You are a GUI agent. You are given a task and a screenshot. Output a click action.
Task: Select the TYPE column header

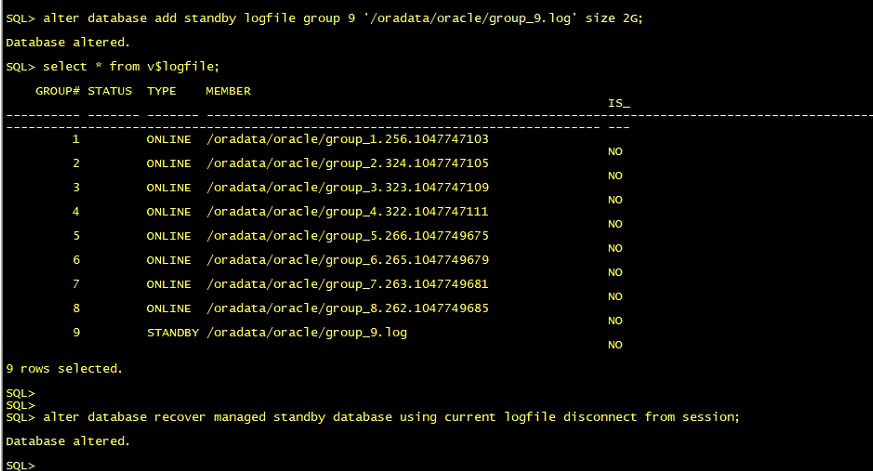point(161,91)
